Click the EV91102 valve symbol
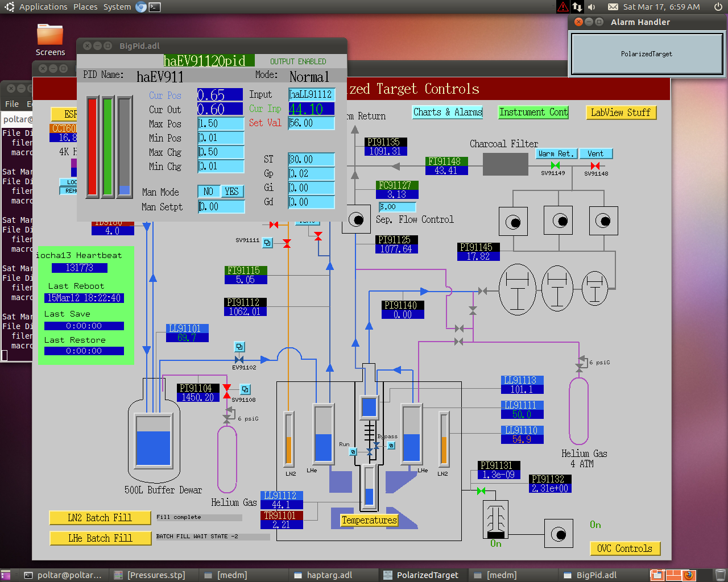 click(x=239, y=360)
